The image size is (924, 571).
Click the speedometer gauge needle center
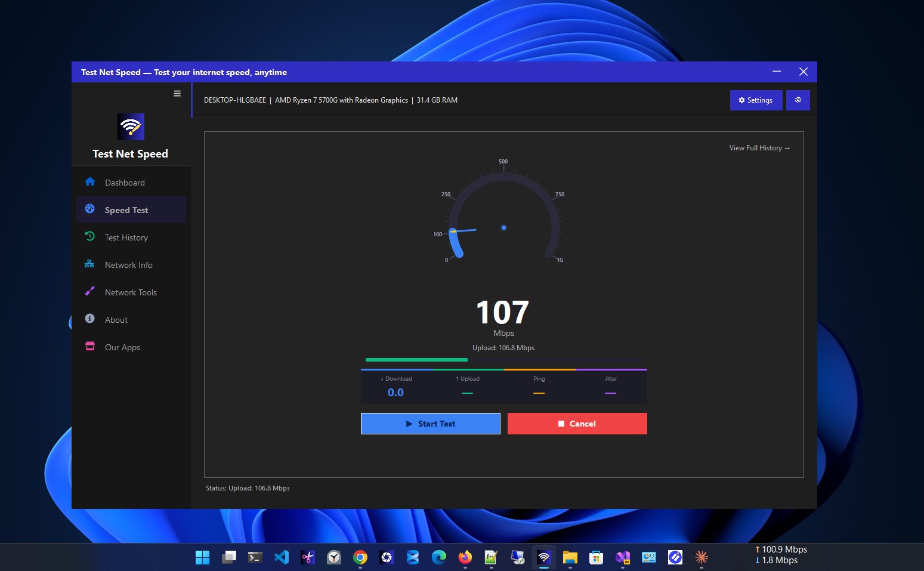[504, 228]
